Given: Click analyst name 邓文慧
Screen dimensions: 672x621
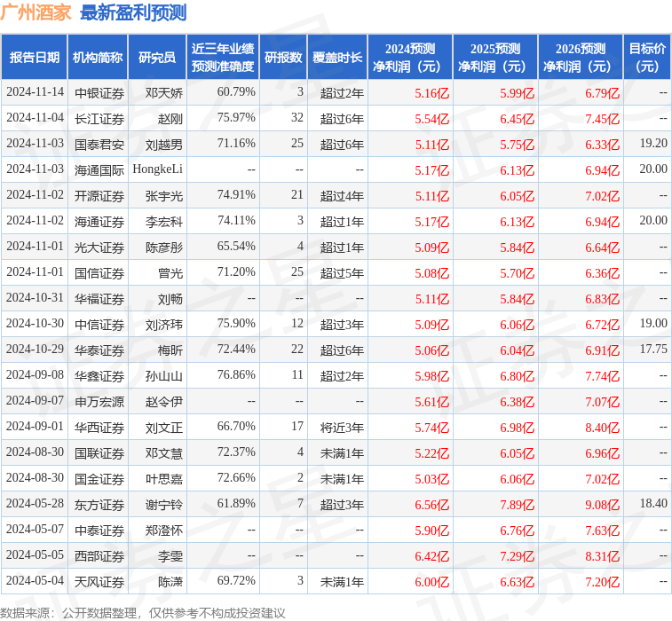Looking at the screenshot, I should [164, 452].
